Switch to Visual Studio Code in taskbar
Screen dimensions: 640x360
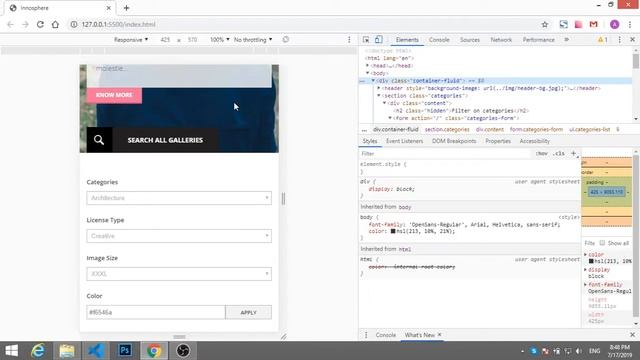pyautogui.click(x=96, y=351)
